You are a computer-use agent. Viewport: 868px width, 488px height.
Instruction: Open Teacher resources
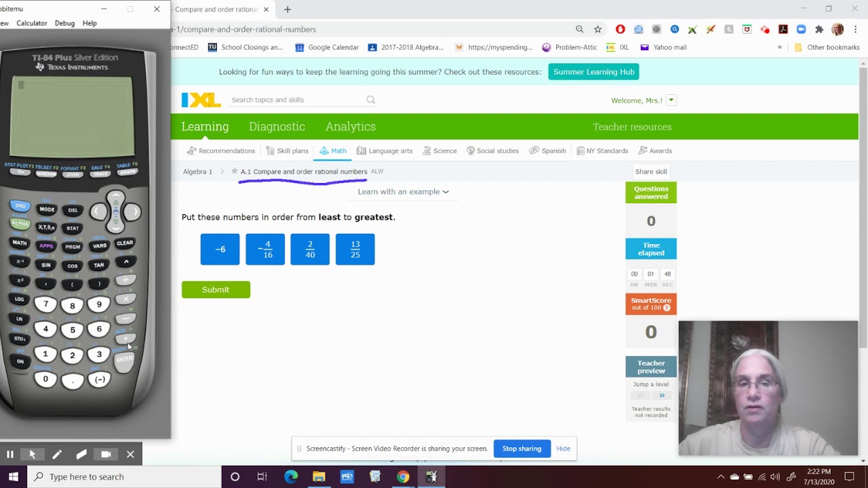[x=632, y=127]
